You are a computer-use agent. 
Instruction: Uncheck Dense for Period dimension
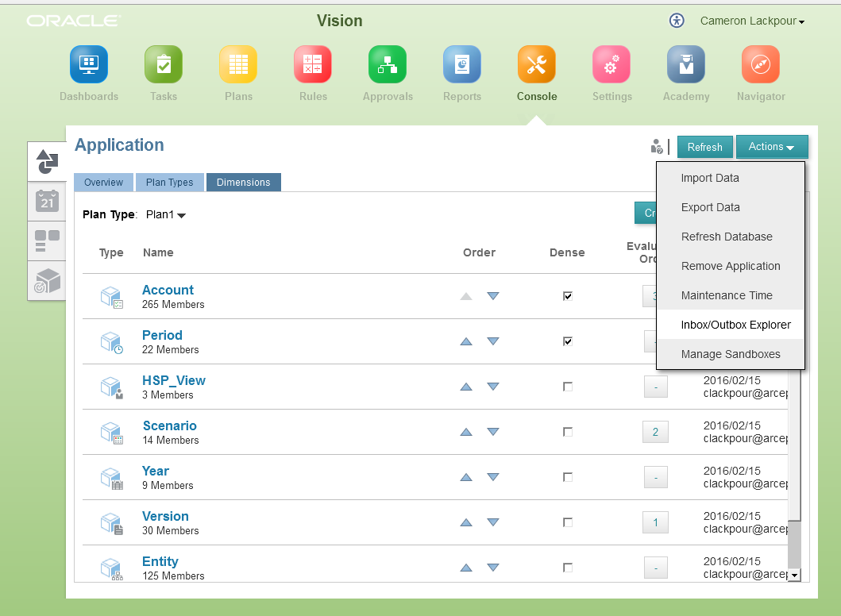point(568,341)
